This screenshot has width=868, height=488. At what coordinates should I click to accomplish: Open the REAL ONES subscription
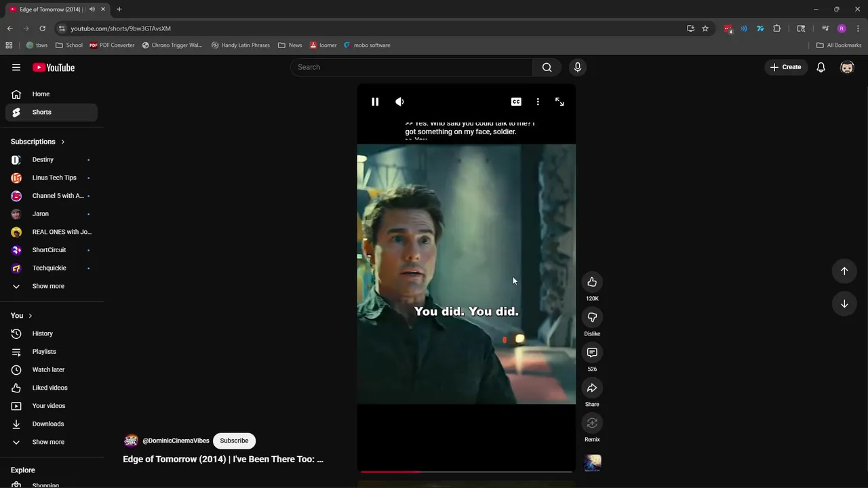[x=52, y=232]
